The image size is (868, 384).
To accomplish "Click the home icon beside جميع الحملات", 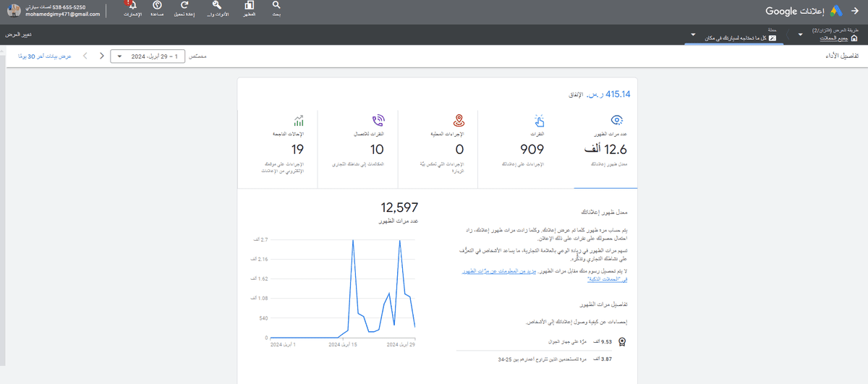I will point(854,38).
